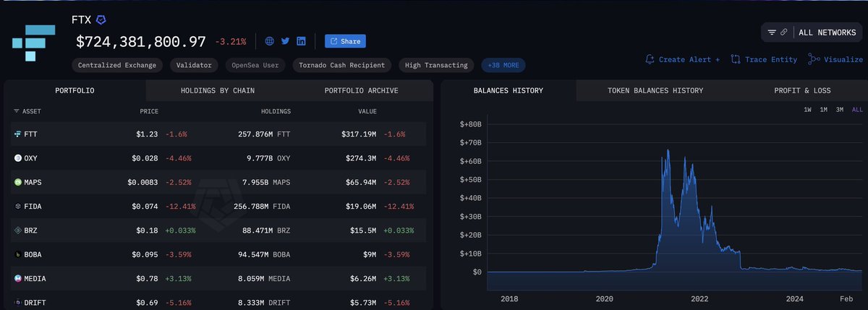This screenshot has height=310, width=868.
Task: Click the OXY token icon
Action: point(18,158)
